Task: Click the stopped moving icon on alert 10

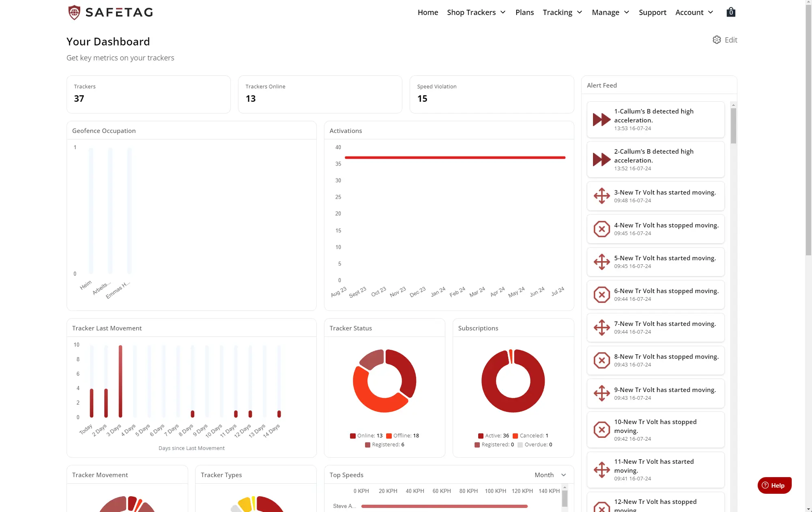Action: click(601, 430)
